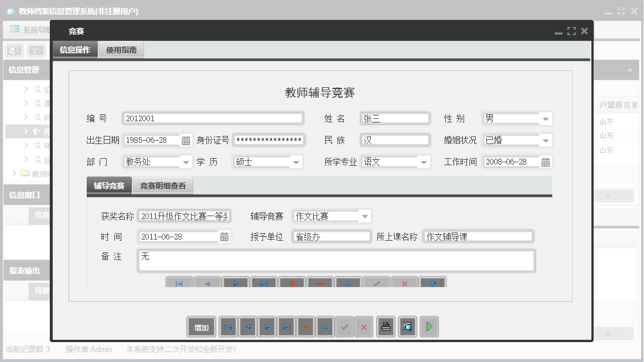The image size is (644, 362).
Task: Click the red delete record icon
Action: tap(305, 326)
